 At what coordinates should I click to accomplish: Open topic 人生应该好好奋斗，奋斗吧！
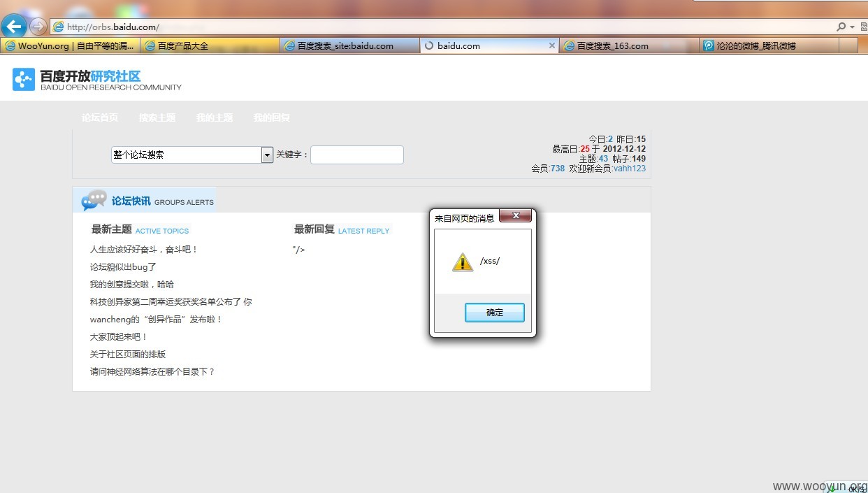point(144,250)
